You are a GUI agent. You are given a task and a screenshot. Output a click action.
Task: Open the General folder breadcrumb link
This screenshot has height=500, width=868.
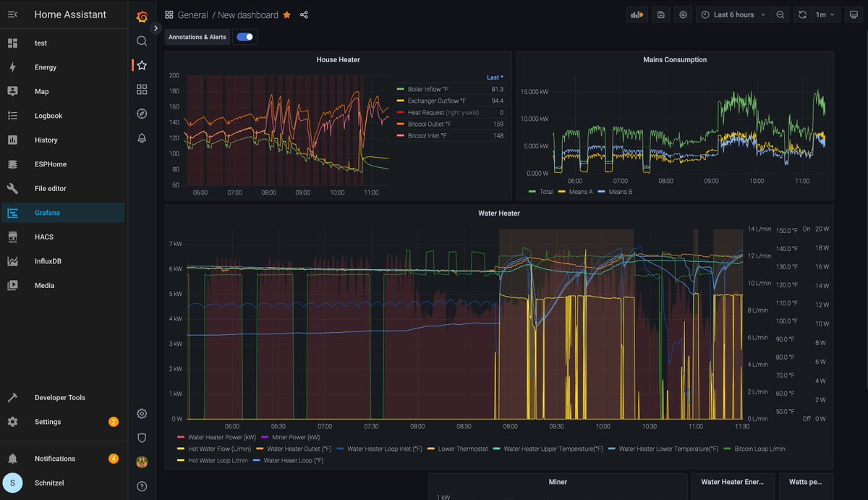click(x=192, y=14)
